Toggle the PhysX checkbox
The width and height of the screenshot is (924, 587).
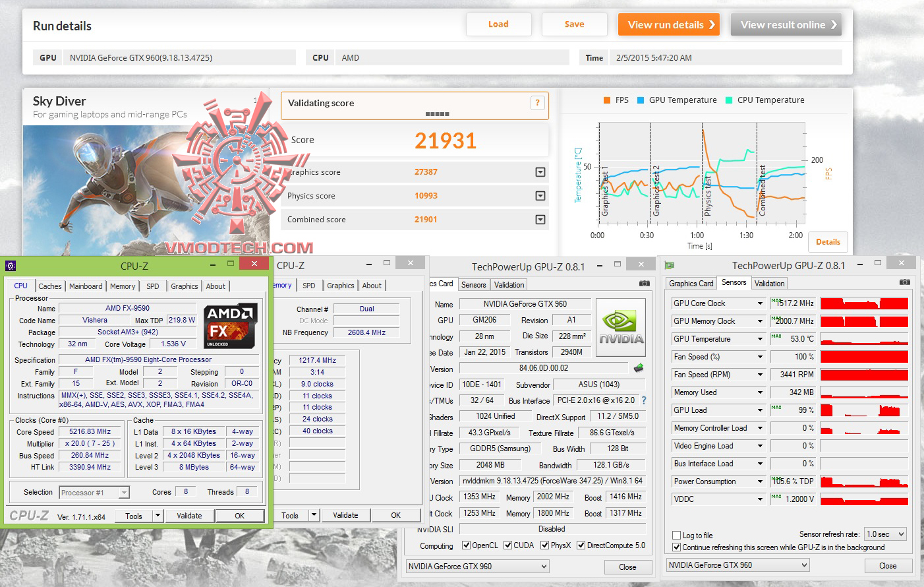coord(545,545)
